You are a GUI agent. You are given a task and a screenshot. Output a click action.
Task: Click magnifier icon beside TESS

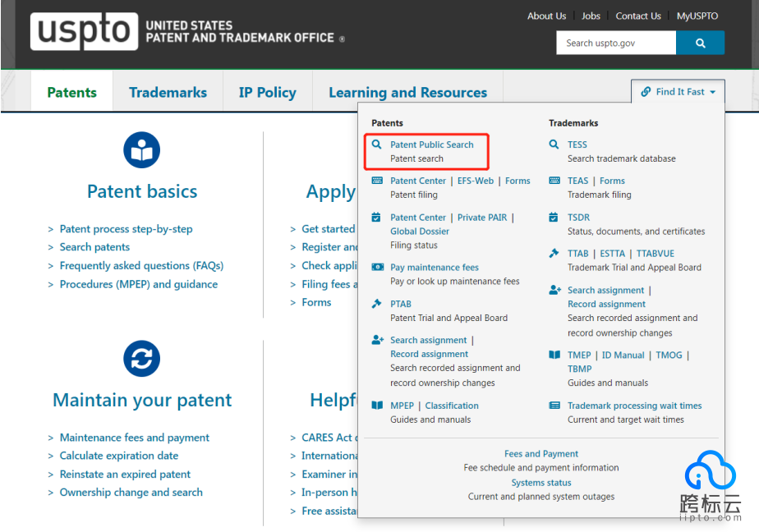[554, 144]
